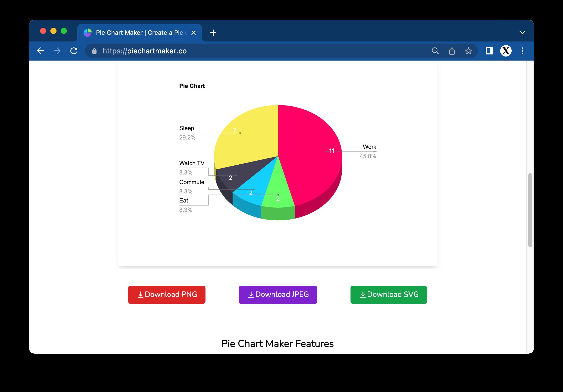Click the Pie Chart title text

[192, 86]
